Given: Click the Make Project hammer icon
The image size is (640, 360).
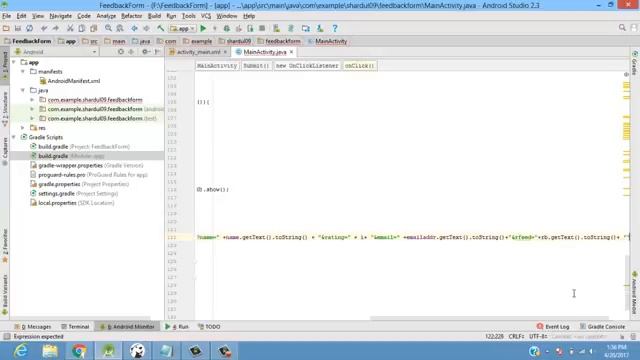Looking at the screenshot, I should pyautogui.click(x=160, y=28).
